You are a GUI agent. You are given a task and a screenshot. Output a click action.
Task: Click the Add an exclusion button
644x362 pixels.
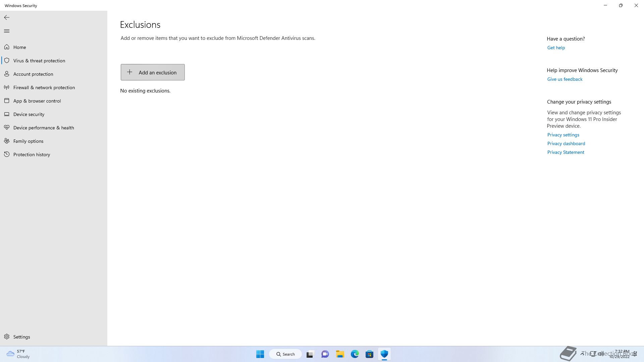[x=153, y=72]
